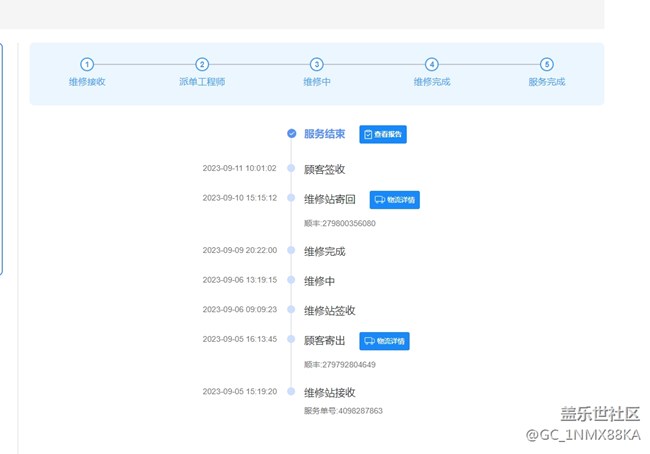
Task: Open the 查看报告 report button
Action: [383, 134]
